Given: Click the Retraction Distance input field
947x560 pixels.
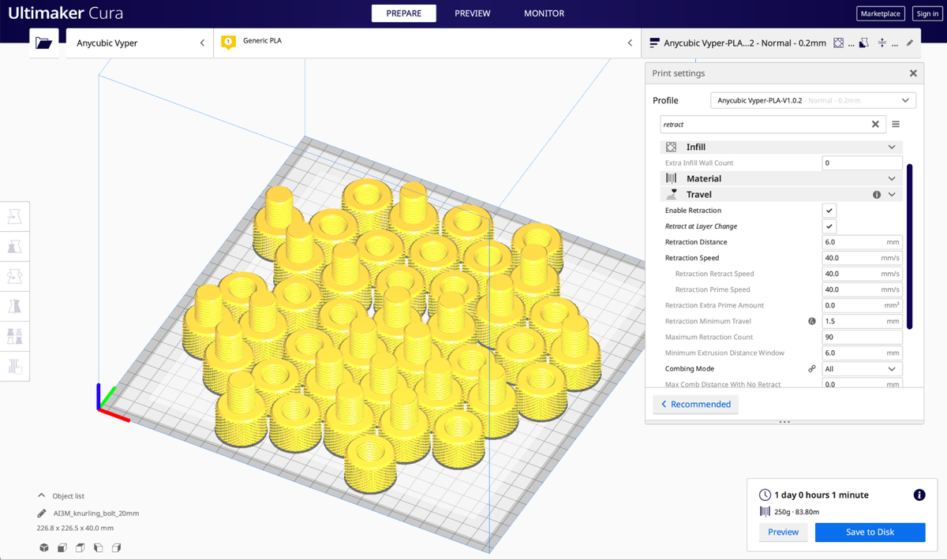Looking at the screenshot, I should click(862, 242).
